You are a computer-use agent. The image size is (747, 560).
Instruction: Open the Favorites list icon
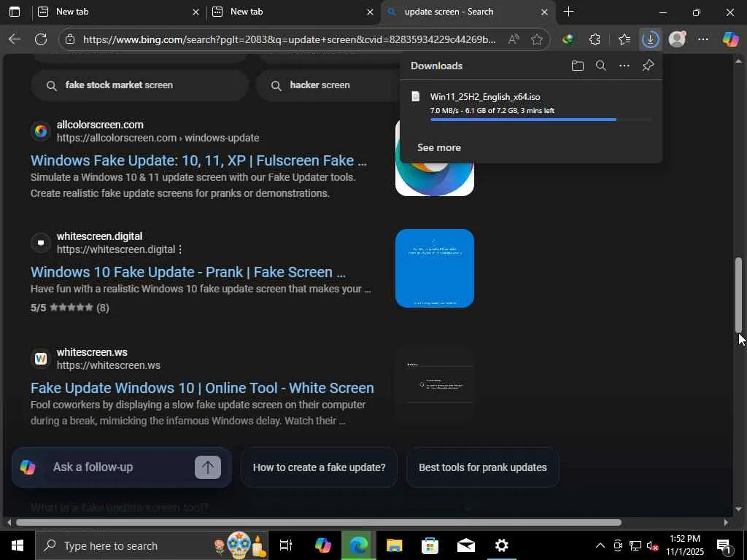point(624,39)
